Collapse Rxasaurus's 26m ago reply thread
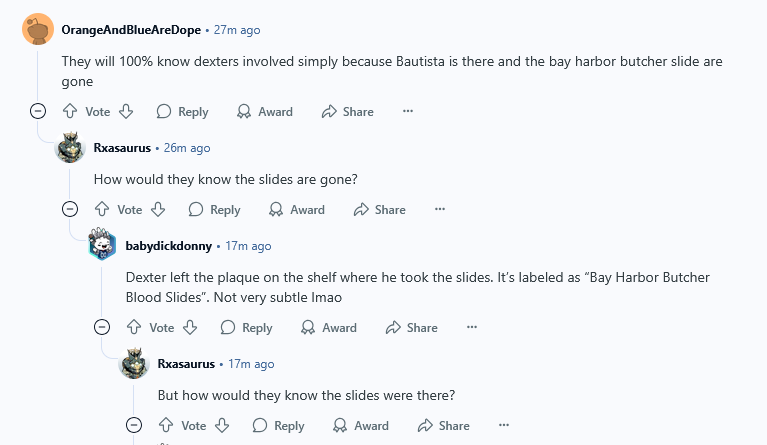 (70, 210)
